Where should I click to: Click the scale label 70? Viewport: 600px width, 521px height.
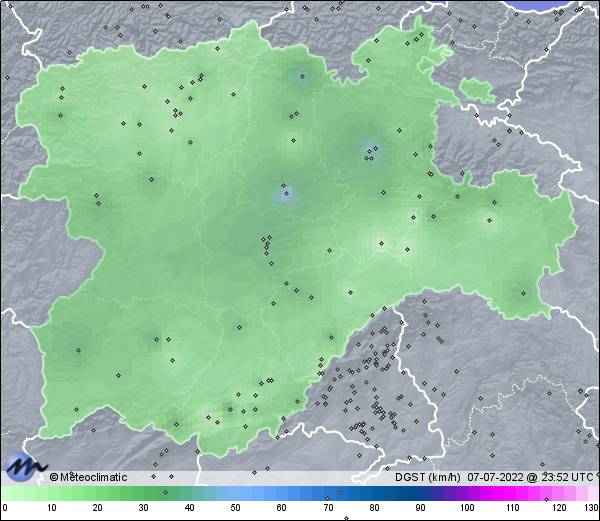(328, 508)
